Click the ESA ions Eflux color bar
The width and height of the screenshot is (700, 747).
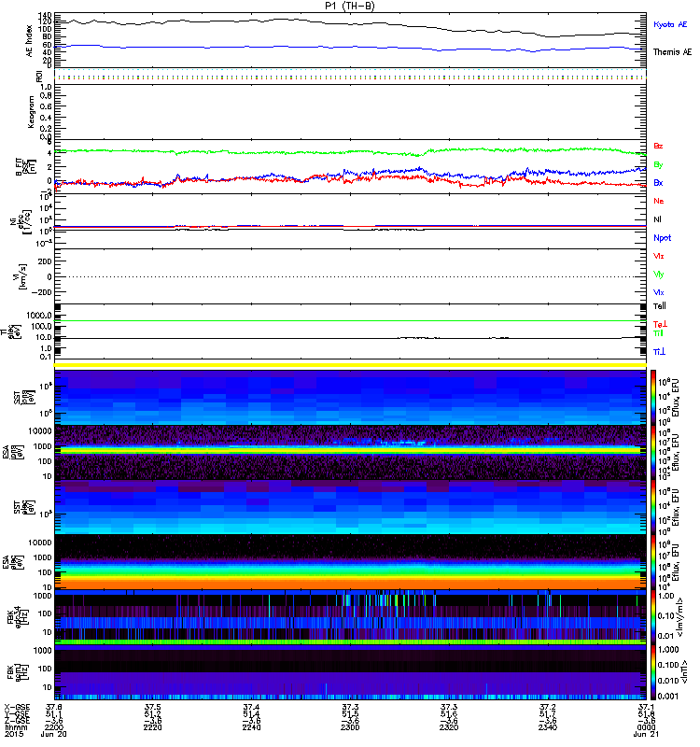653,453
